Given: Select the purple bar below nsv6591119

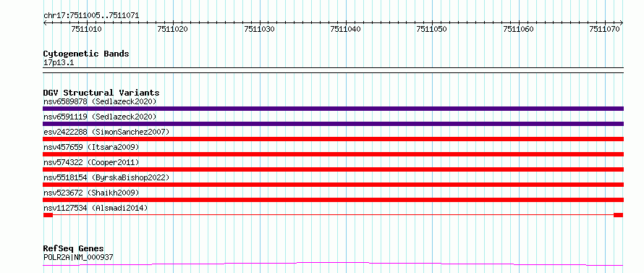Looking at the screenshot, I should [x=333, y=124].
